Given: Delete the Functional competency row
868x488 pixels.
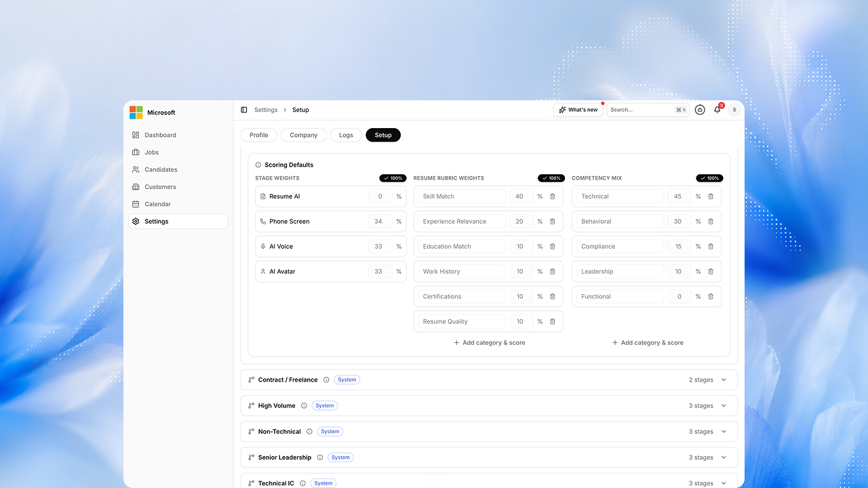Looking at the screenshot, I should [x=711, y=297].
